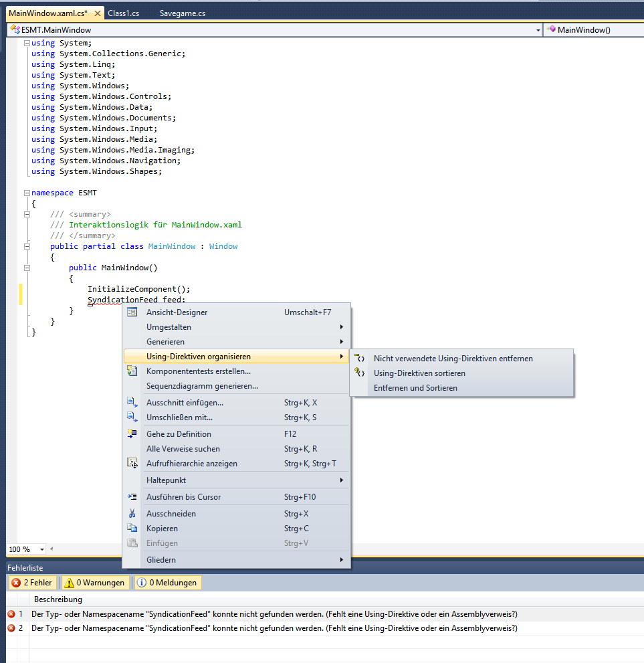Click the Kopieren icon in menu
This screenshot has width=644, height=663.
pos(132,528)
